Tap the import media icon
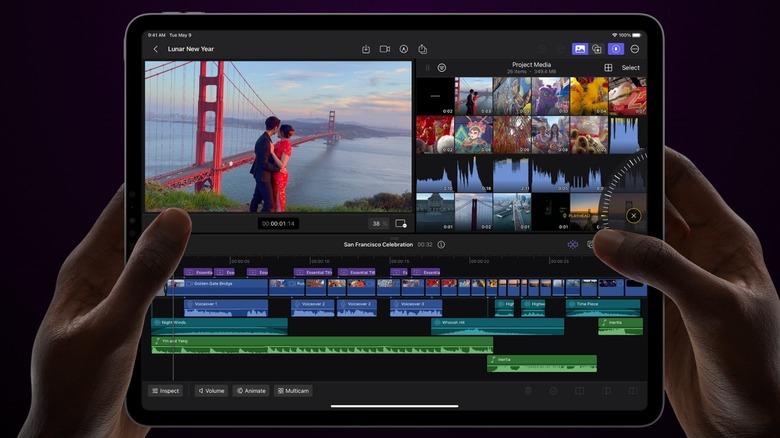The image size is (780, 438). tap(366, 49)
